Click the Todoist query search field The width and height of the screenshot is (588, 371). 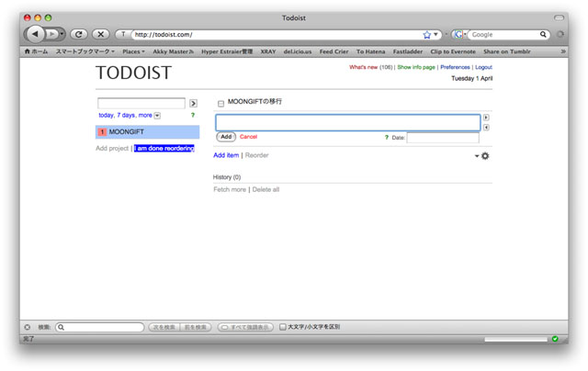[x=141, y=103]
